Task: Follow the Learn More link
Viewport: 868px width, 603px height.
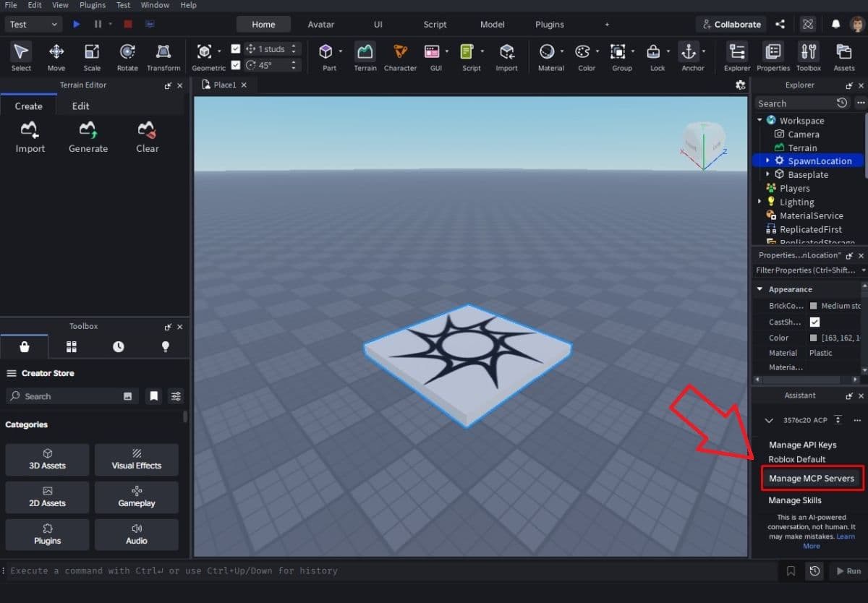Action: (x=828, y=541)
